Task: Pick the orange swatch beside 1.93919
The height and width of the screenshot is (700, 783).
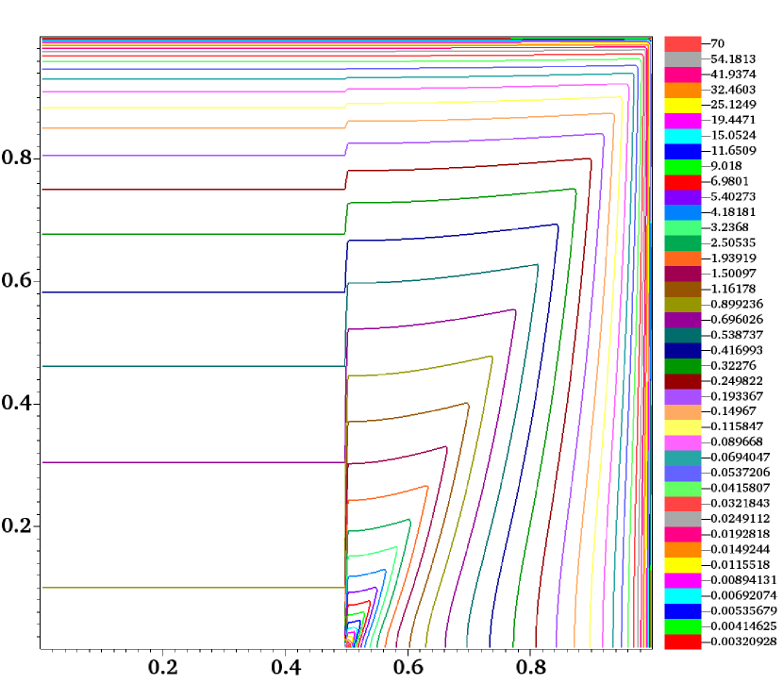Action: (x=683, y=258)
